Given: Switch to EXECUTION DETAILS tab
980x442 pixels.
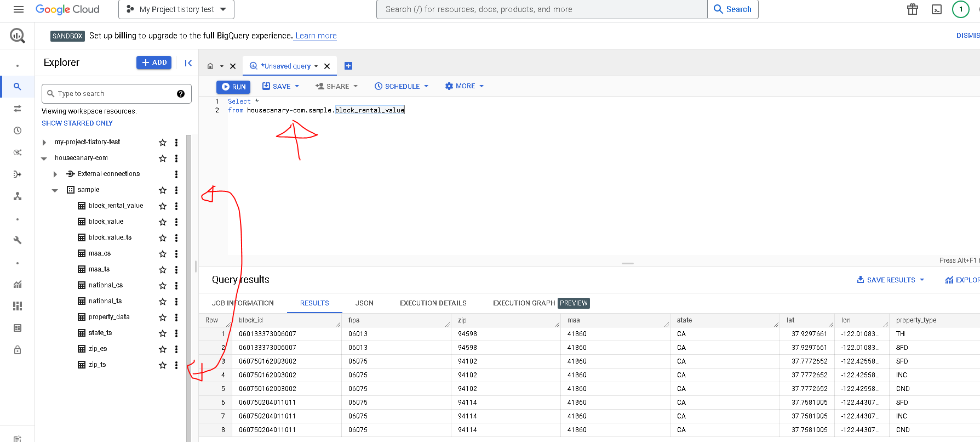Looking at the screenshot, I should 433,303.
